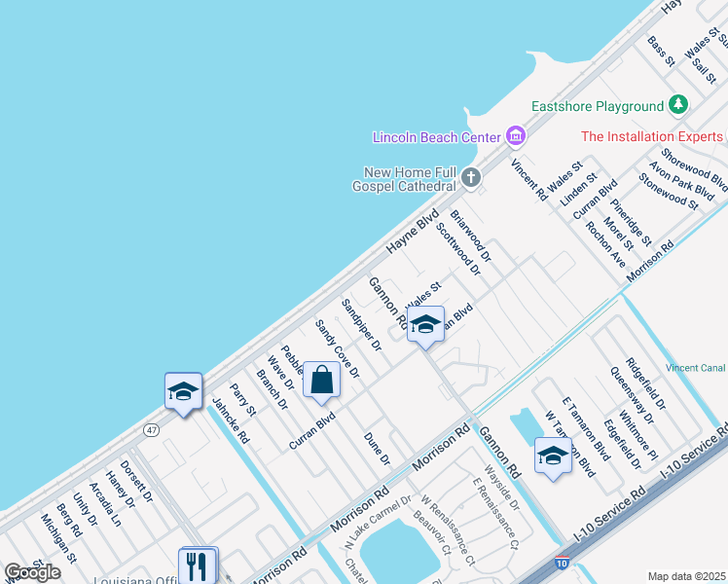Screen dimensions: 728x584
Task: Click the E Renaissance Ct label
Action: 495,514
